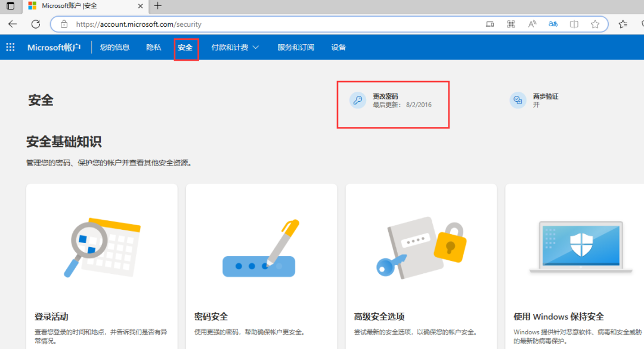Viewport: 644px width, 349px height.
Task: Click the 更改密码 link
Action: pyautogui.click(x=385, y=96)
